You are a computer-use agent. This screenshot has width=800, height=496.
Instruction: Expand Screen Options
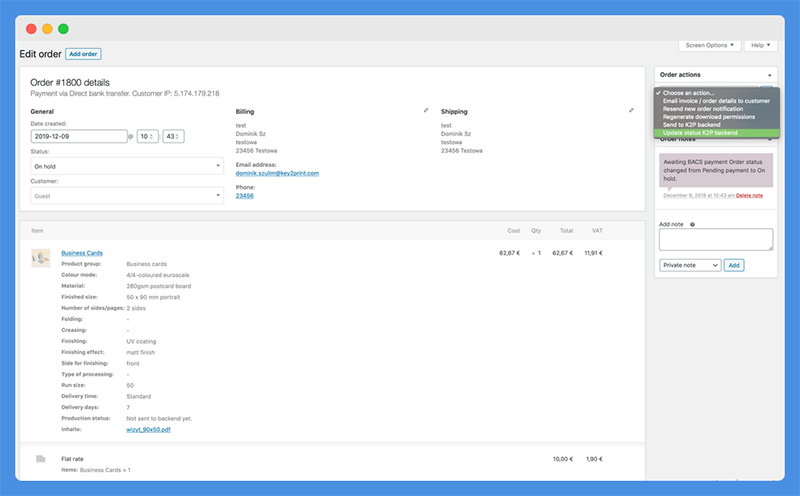(709, 45)
